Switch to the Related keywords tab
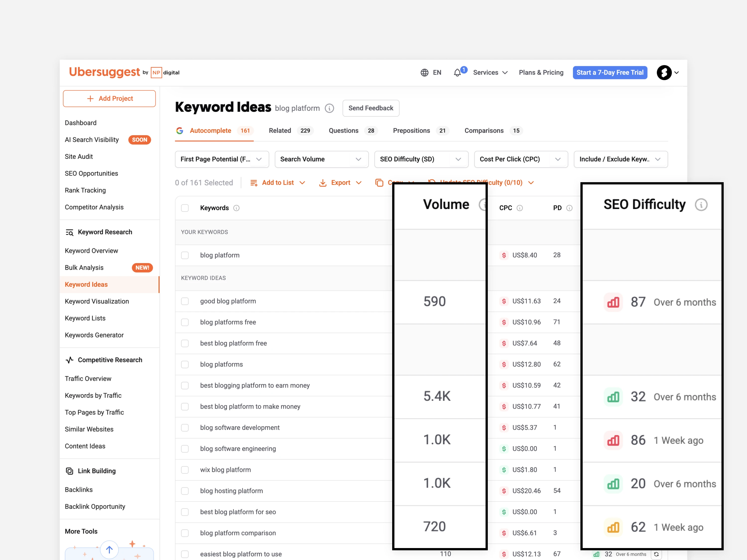 coord(280,131)
